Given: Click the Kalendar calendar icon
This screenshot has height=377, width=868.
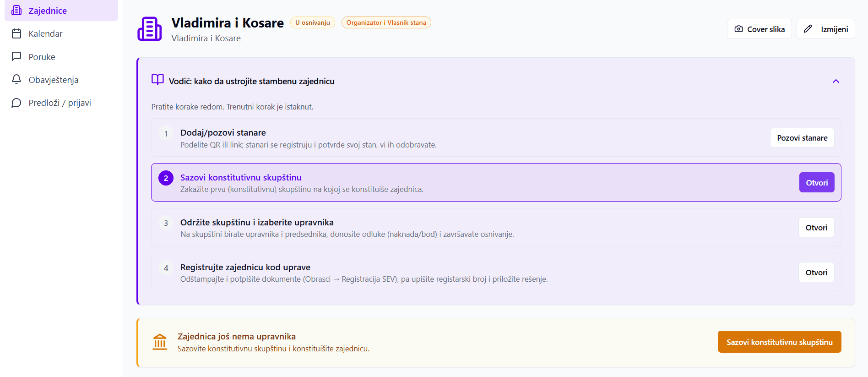Looking at the screenshot, I should pos(16,33).
